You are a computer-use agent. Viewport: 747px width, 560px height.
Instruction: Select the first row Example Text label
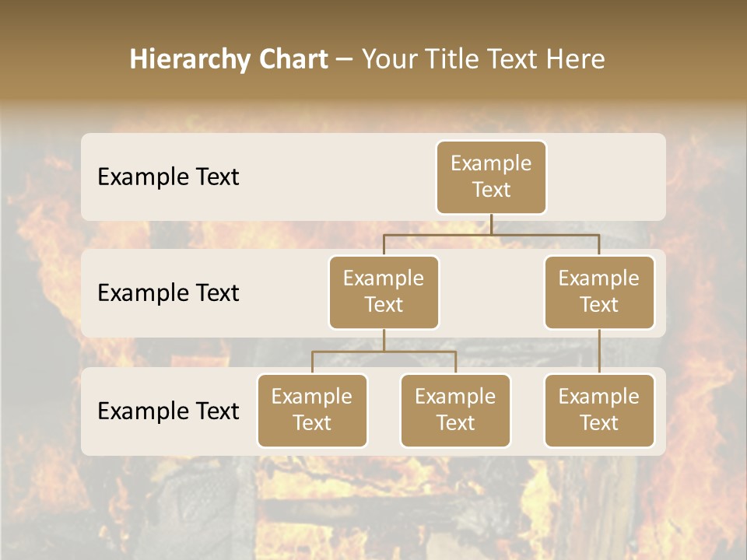tap(168, 177)
